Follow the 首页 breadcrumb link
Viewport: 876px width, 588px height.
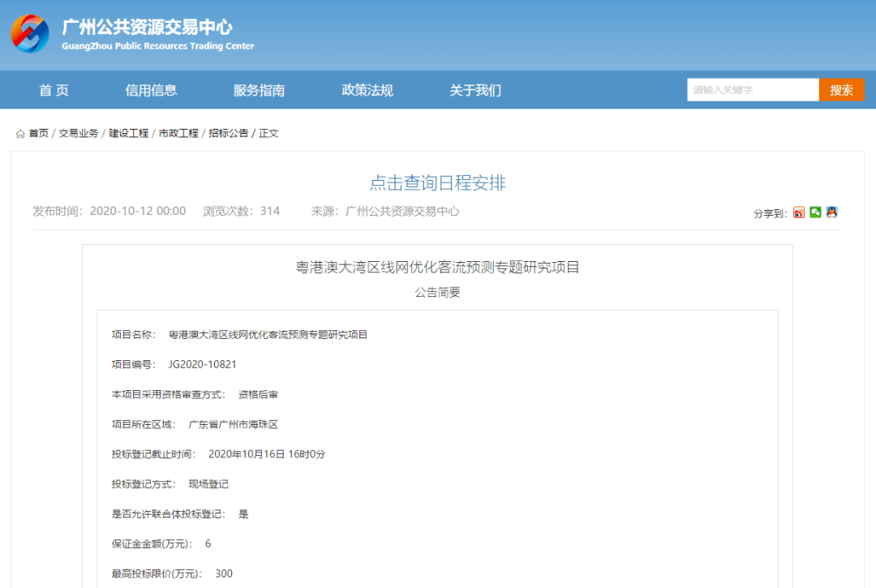39,134
